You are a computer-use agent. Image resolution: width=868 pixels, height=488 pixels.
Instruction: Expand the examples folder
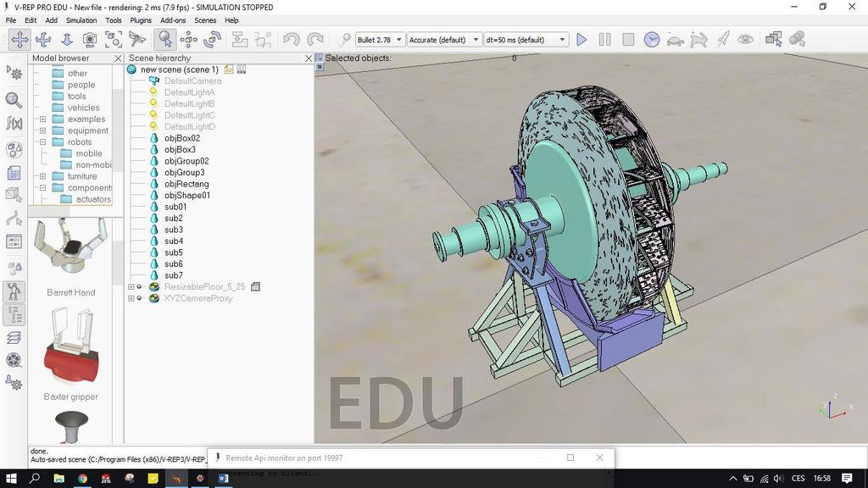42,119
